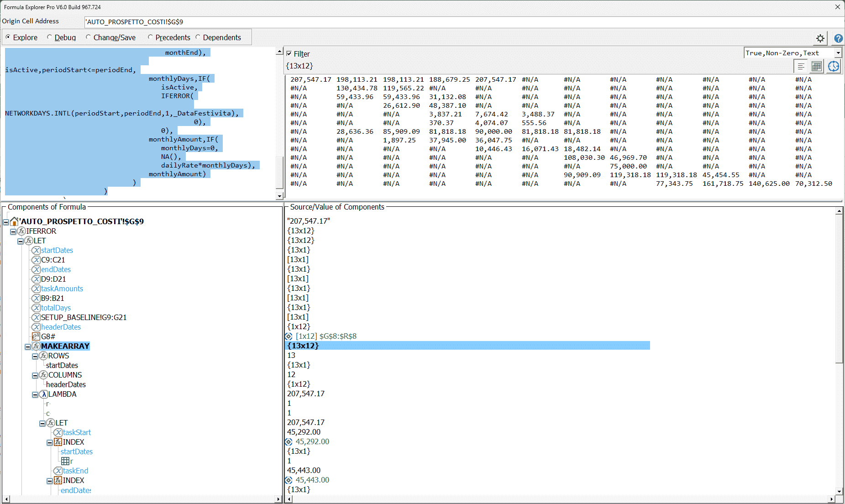845x504 pixels.
Task: Select the D9:D21 tree item
Action: point(53,279)
